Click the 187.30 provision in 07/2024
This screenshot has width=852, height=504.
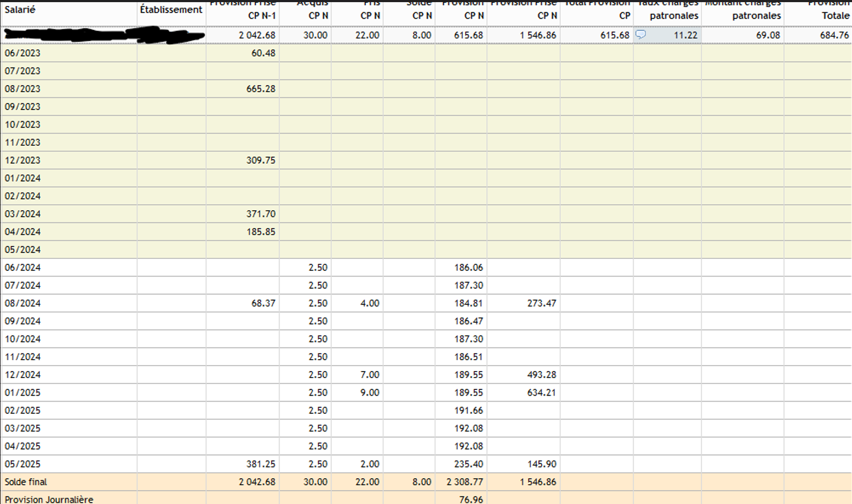pos(468,285)
